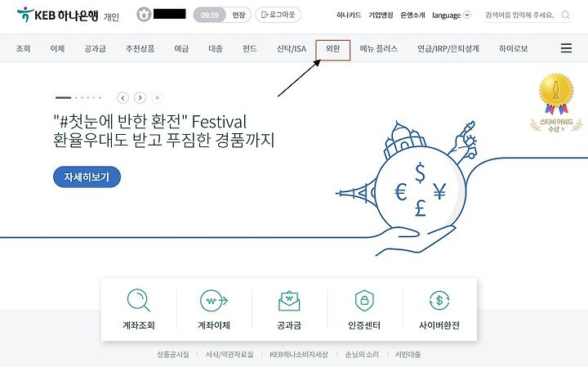
Task: Open 계좌이체 transfer icon shortcut
Action: point(214,301)
